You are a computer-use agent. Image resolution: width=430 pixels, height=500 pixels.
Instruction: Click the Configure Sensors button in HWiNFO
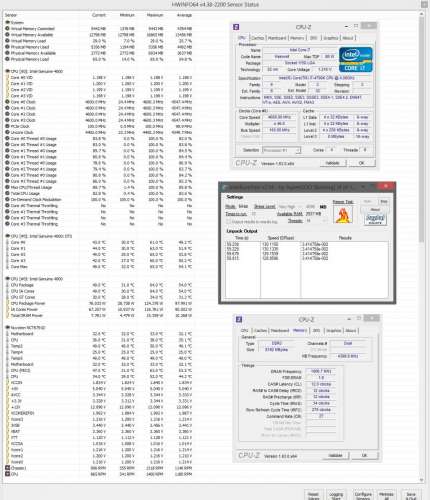[x=363, y=496]
